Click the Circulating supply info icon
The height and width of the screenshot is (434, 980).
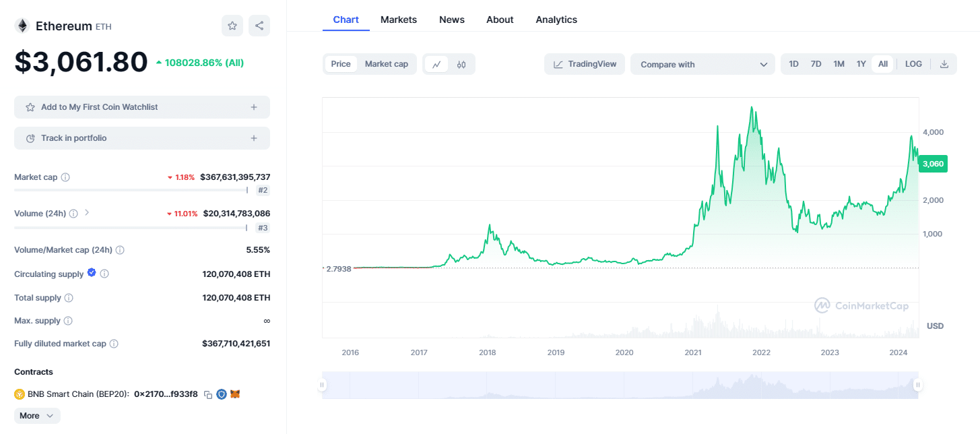click(104, 274)
